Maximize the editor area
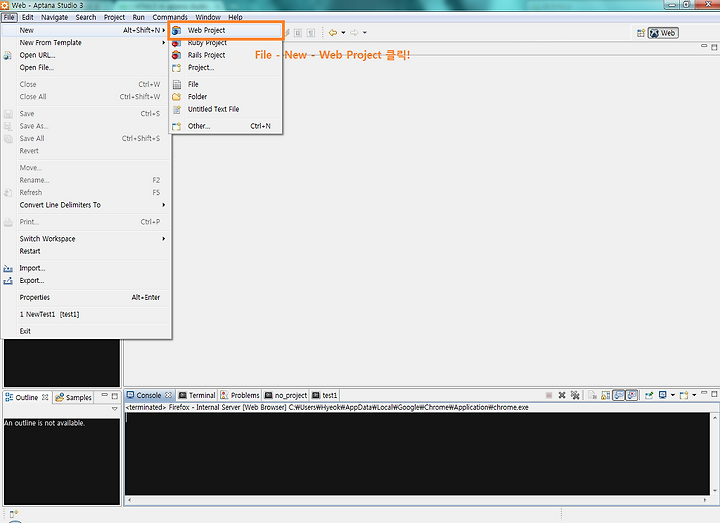Screen dimensions: 720x523 (714, 47)
